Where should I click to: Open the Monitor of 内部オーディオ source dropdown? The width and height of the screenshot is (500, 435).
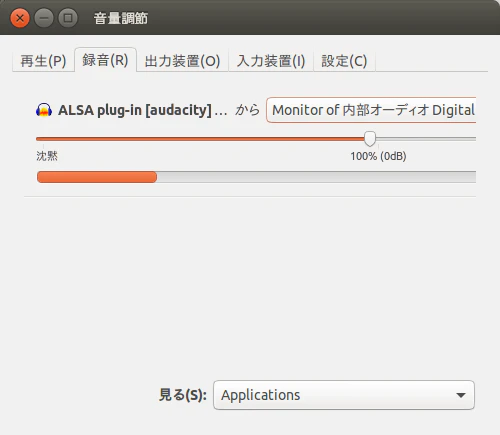point(371,110)
